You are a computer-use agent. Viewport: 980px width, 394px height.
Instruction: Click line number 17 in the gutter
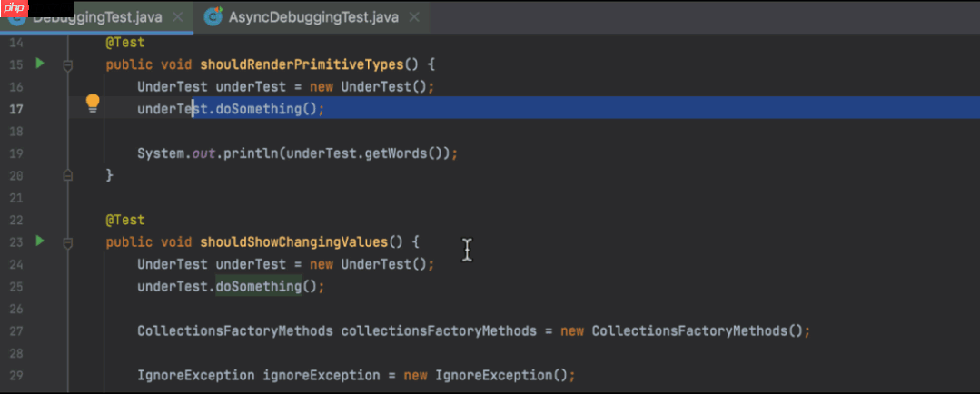pyautogui.click(x=15, y=109)
